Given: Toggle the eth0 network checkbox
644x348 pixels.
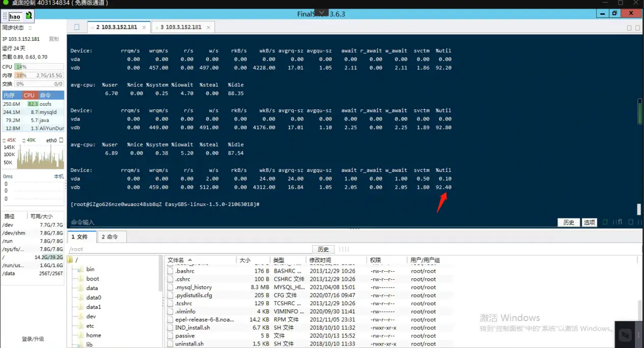Looking at the screenshot, I should pos(61,140).
